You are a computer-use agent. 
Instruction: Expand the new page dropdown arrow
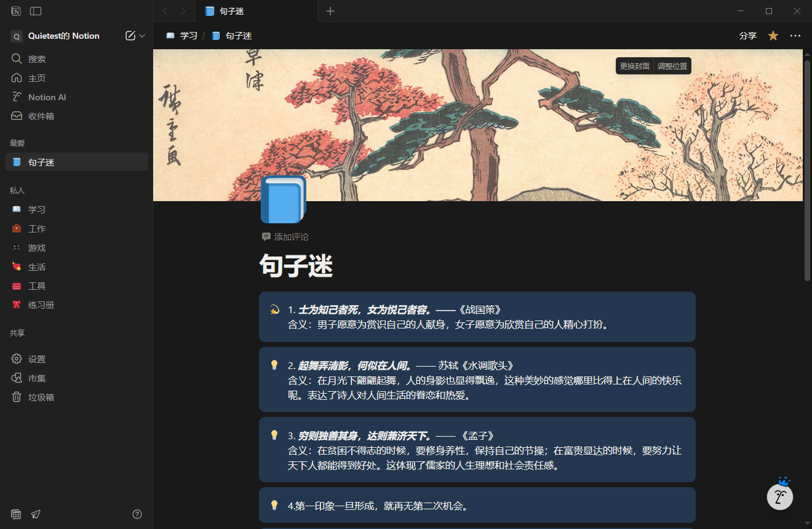tap(142, 36)
